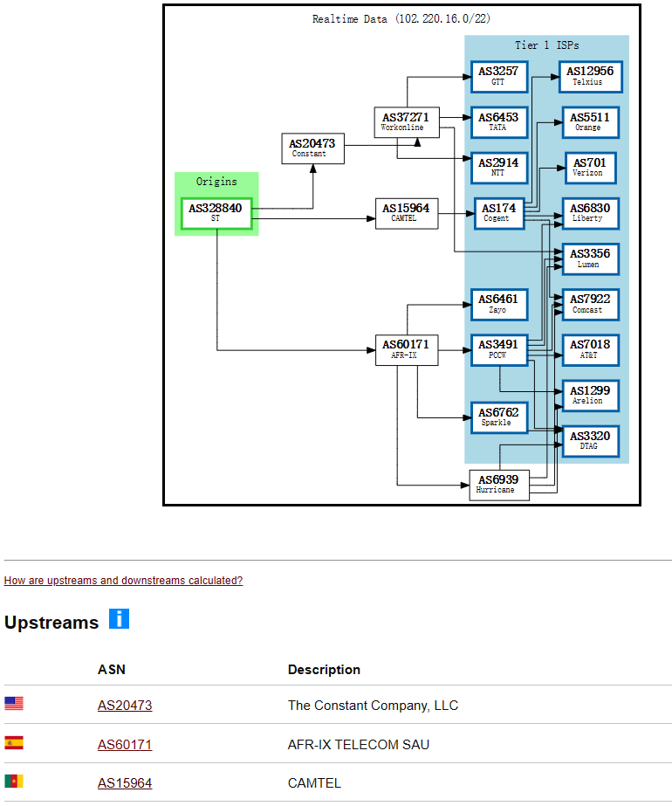
Task: Select the AS701 Verizon node
Action: coord(590,168)
